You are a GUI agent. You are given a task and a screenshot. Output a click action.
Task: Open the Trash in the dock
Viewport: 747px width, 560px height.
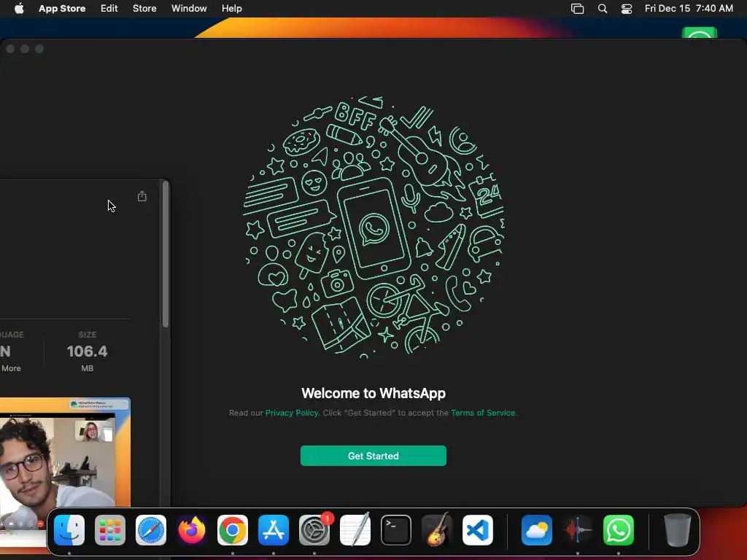click(678, 530)
